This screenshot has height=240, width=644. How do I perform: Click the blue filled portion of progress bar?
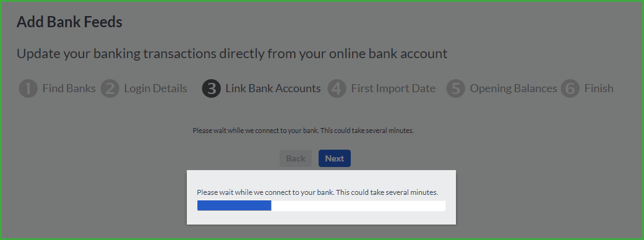(234, 205)
